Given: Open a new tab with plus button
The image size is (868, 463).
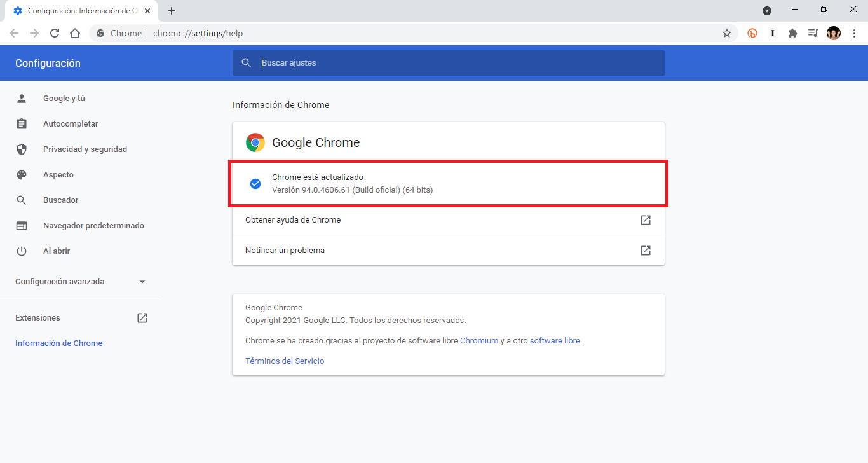Looking at the screenshot, I should [172, 11].
